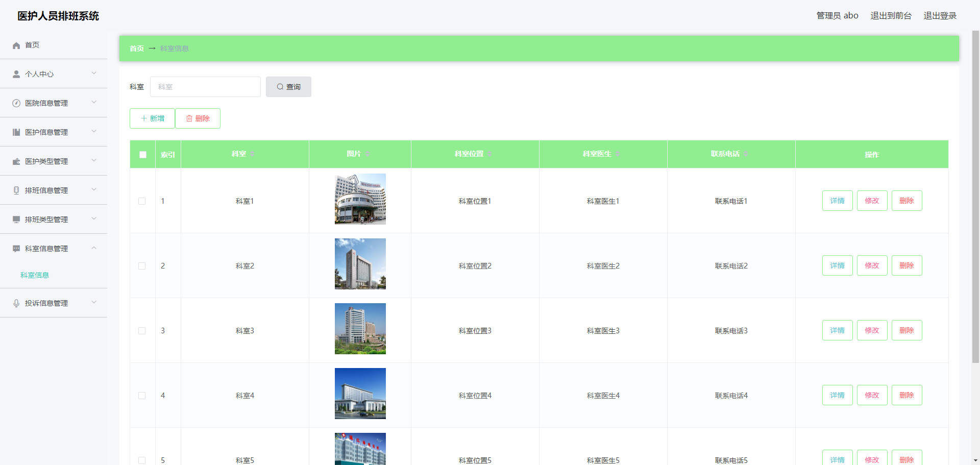Click the 医院信息管理 compass icon
Viewport: 980px width, 465px height.
coord(16,104)
